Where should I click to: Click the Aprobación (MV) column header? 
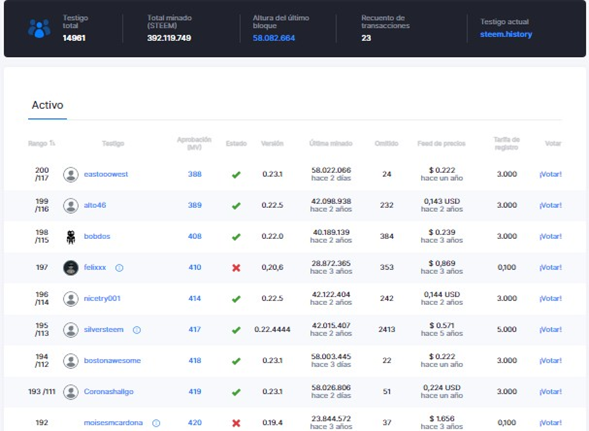[x=194, y=144]
